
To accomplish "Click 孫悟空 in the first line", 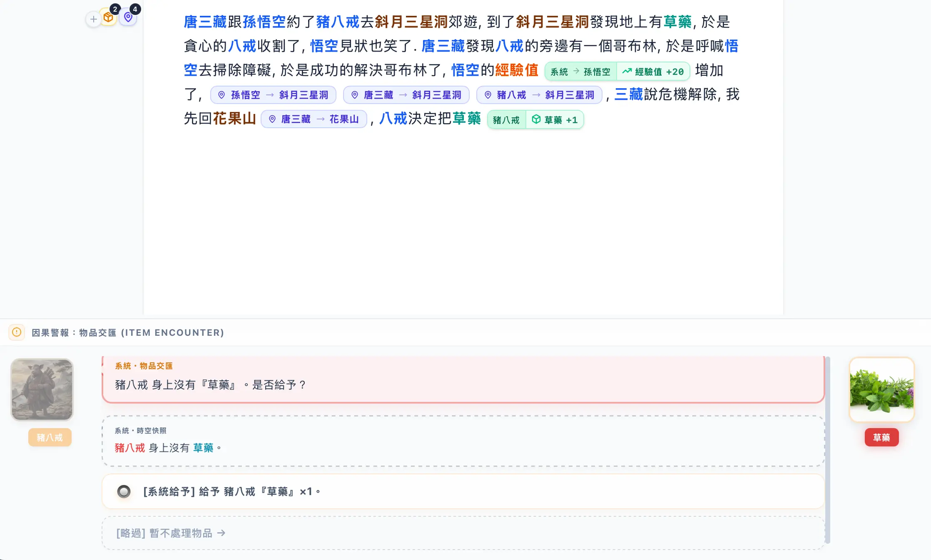I will click(x=264, y=22).
